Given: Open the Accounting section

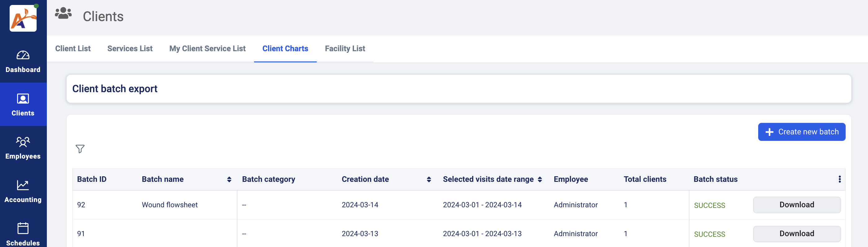Looking at the screenshot, I should [23, 191].
